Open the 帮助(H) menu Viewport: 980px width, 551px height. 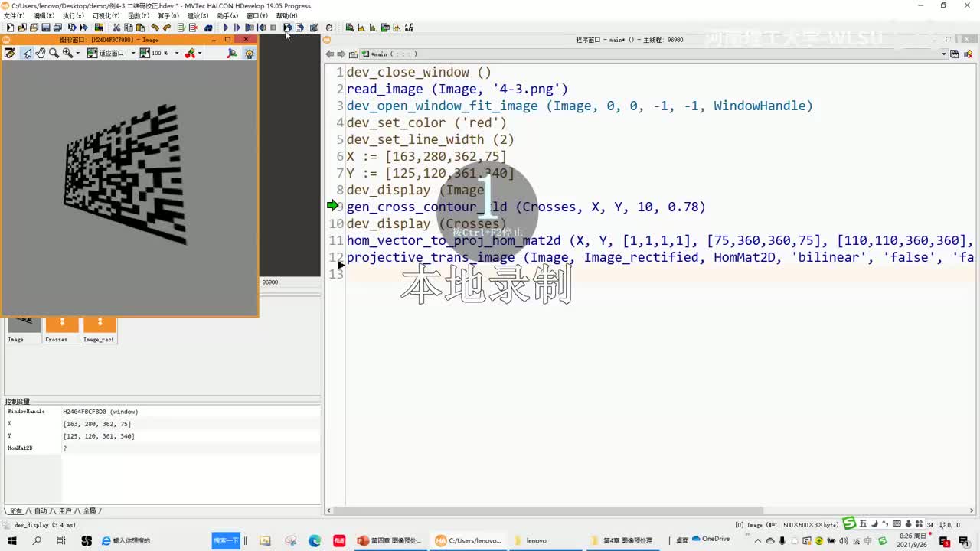(x=286, y=15)
